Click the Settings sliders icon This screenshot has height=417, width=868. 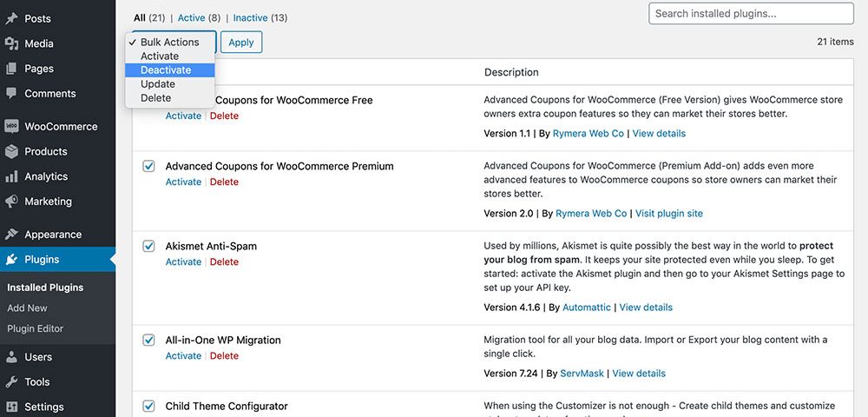click(11, 407)
